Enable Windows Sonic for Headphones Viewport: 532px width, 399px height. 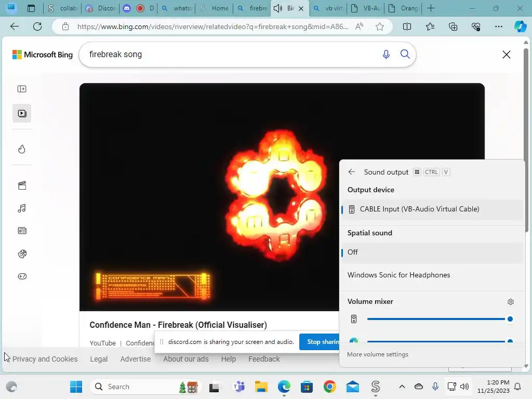(x=432, y=275)
